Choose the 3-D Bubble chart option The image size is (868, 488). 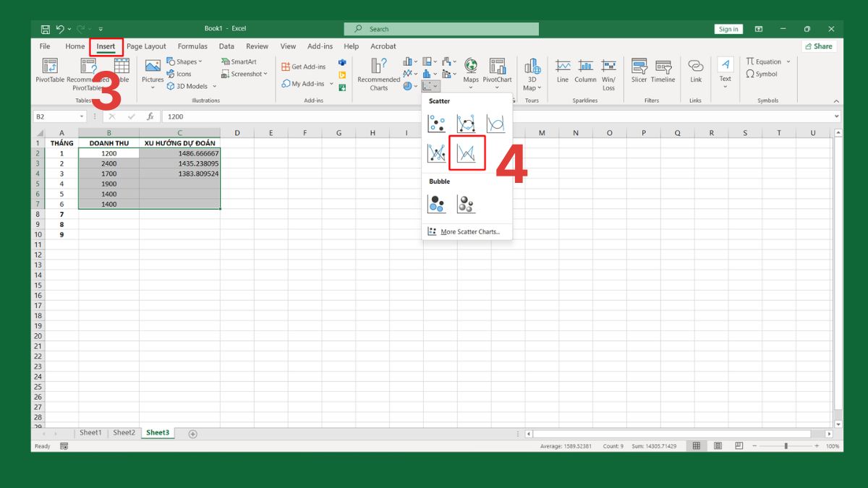click(466, 204)
